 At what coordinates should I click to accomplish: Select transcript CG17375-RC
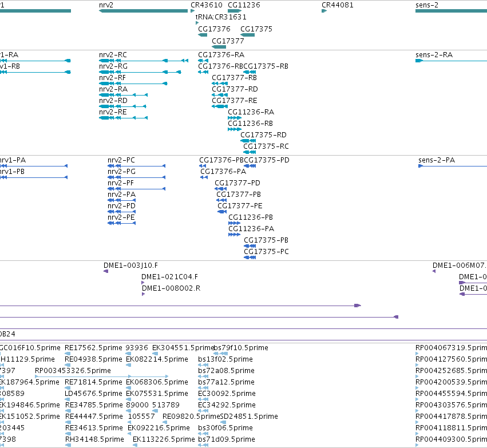point(266,147)
